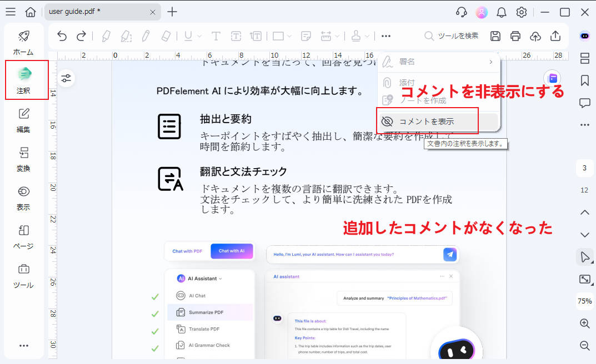Choose 添付 from the context menu

pyautogui.click(x=407, y=82)
